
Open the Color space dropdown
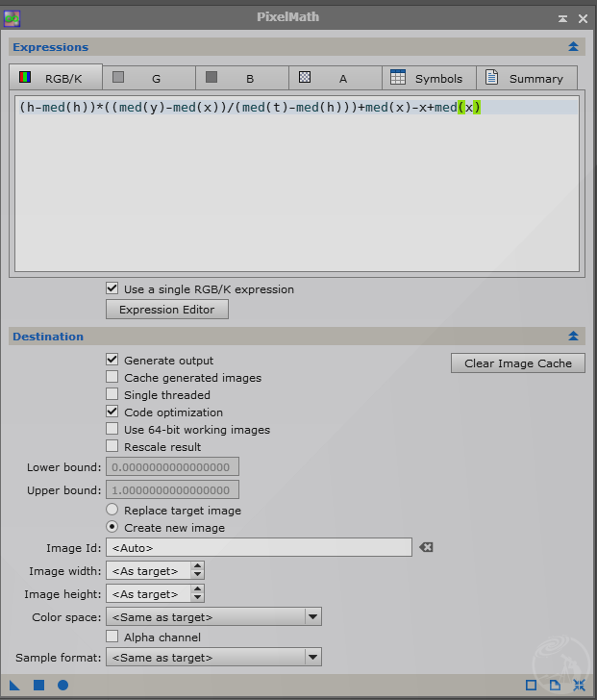(x=213, y=617)
